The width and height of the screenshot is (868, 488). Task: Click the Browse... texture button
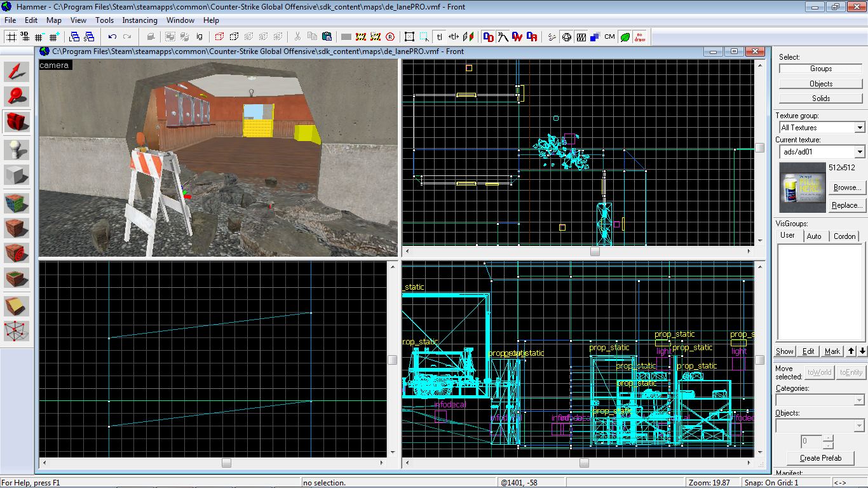coord(847,187)
